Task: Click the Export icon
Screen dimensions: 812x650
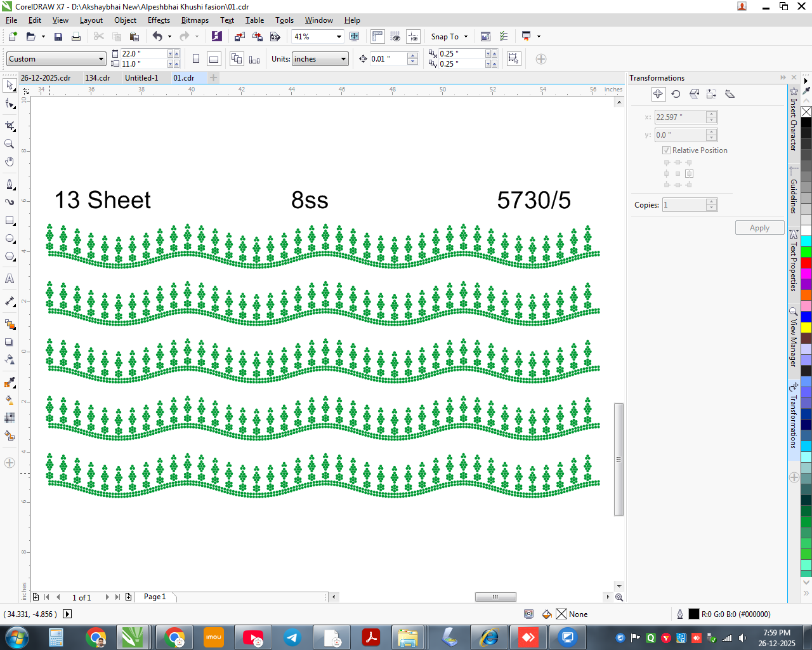Action: click(258, 37)
